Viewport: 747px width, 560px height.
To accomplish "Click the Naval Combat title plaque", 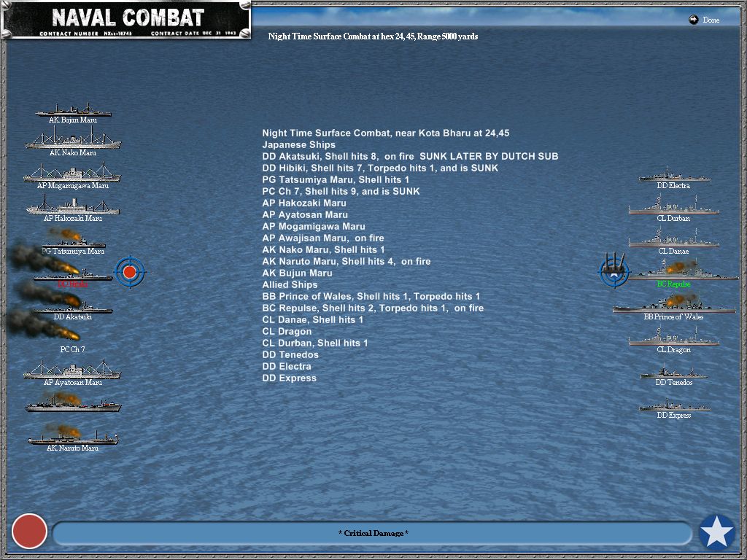I will pyautogui.click(x=126, y=20).
